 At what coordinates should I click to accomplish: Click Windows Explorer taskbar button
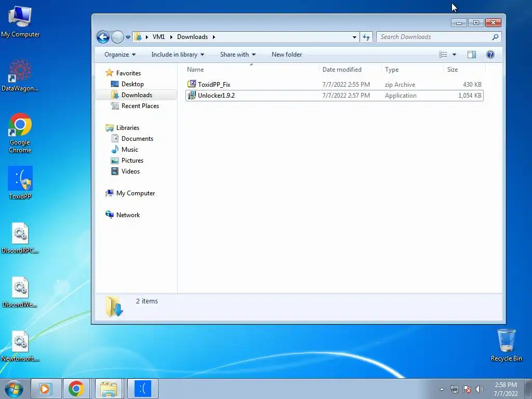(x=108, y=389)
